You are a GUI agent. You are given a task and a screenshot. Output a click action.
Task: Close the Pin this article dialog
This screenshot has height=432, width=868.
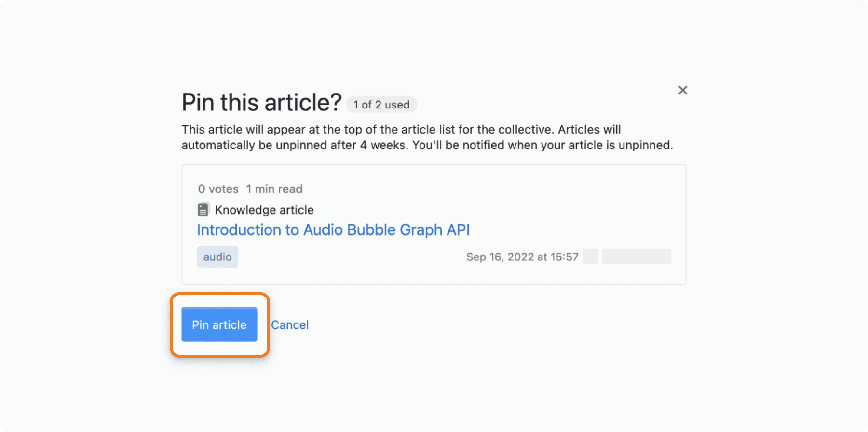point(682,90)
